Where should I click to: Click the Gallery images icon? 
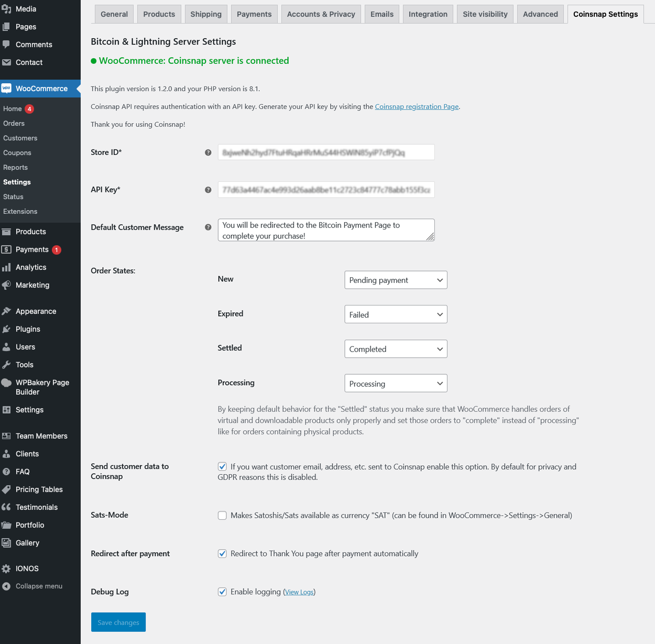[x=6, y=543]
